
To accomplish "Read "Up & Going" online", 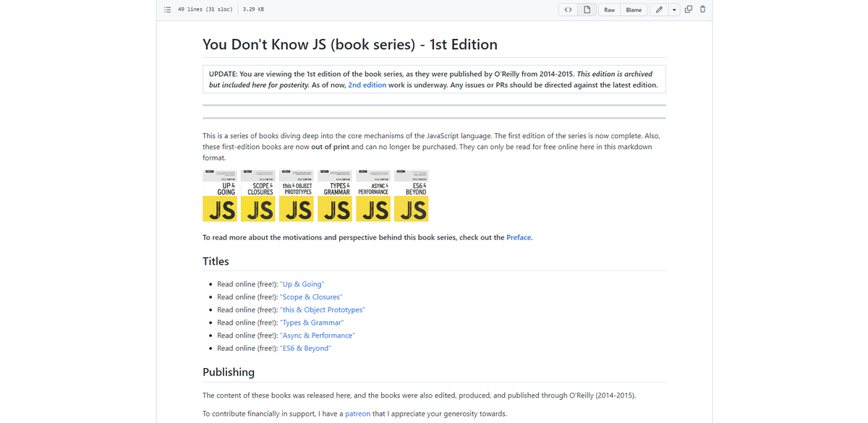I will click(302, 284).
